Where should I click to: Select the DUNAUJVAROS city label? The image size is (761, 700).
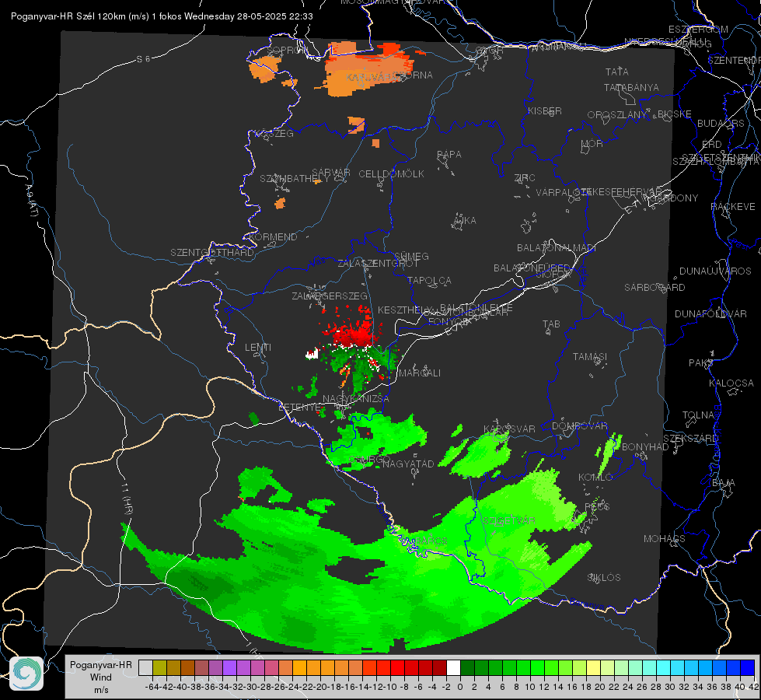pos(715,271)
